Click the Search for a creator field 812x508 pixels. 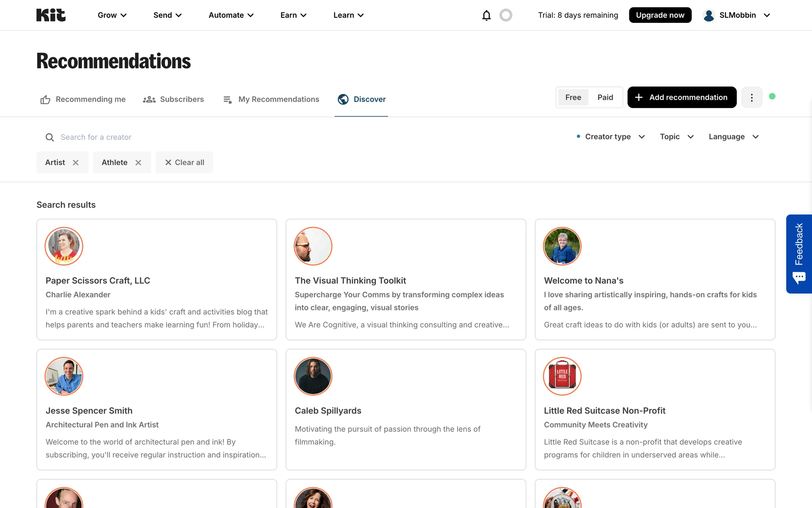169,137
